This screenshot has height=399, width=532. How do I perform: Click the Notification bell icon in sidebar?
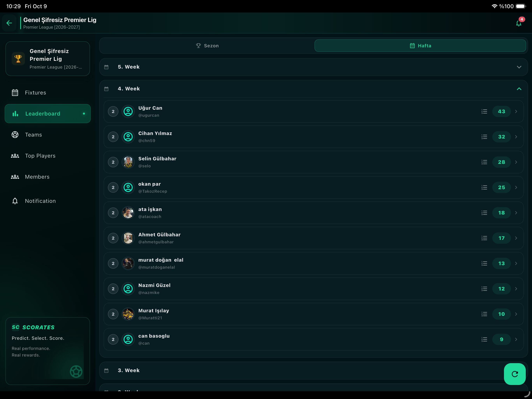pos(15,201)
